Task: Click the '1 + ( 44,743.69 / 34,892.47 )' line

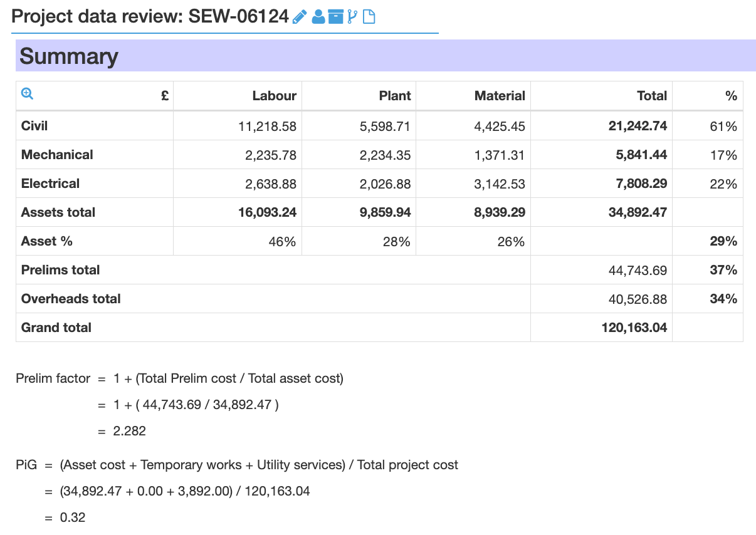Action: (196, 405)
